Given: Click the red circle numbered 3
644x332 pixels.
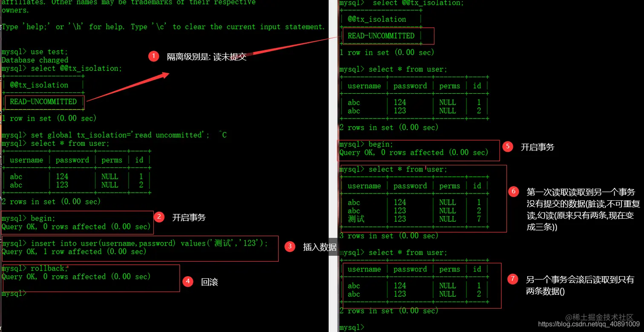Looking at the screenshot, I should [290, 246].
